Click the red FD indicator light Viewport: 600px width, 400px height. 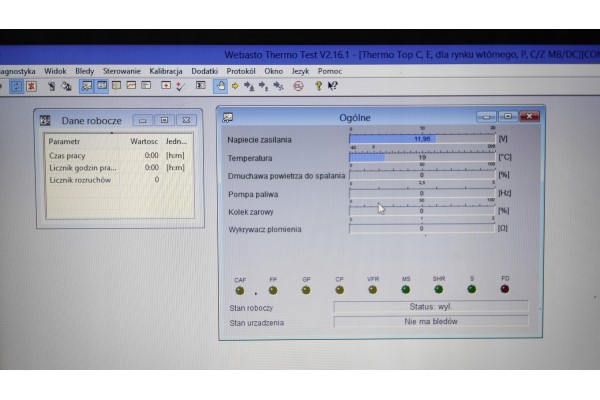505,289
